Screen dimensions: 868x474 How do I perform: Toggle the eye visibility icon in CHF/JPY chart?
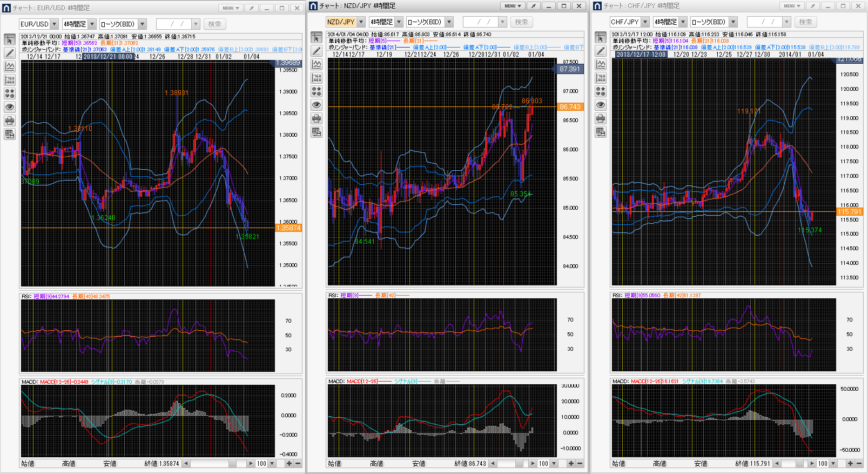tap(601, 105)
